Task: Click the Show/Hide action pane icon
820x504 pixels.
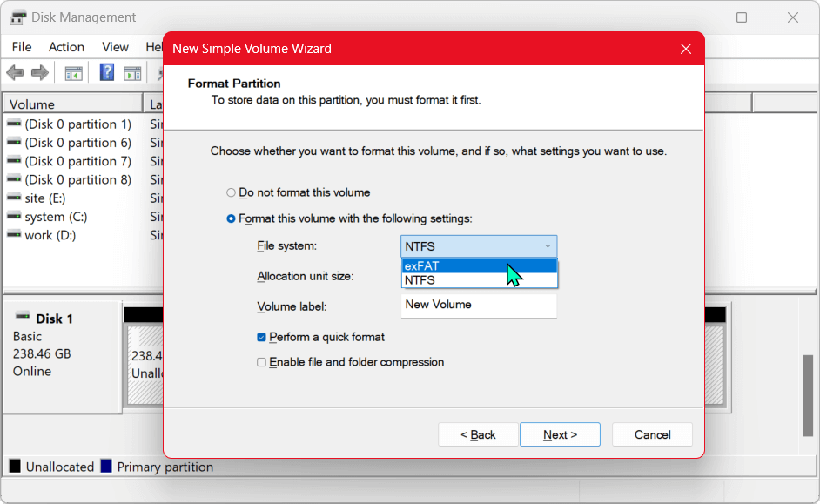Action: tap(131, 73)
